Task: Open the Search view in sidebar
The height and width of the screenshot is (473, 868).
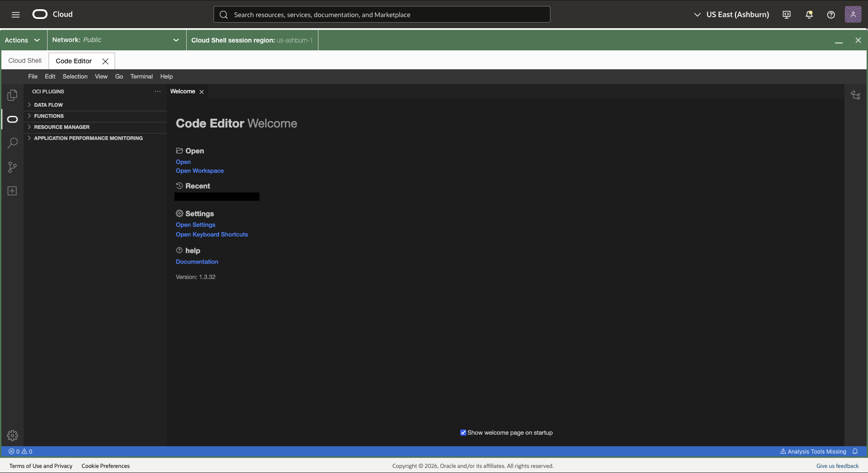Action: click(12, 143)
